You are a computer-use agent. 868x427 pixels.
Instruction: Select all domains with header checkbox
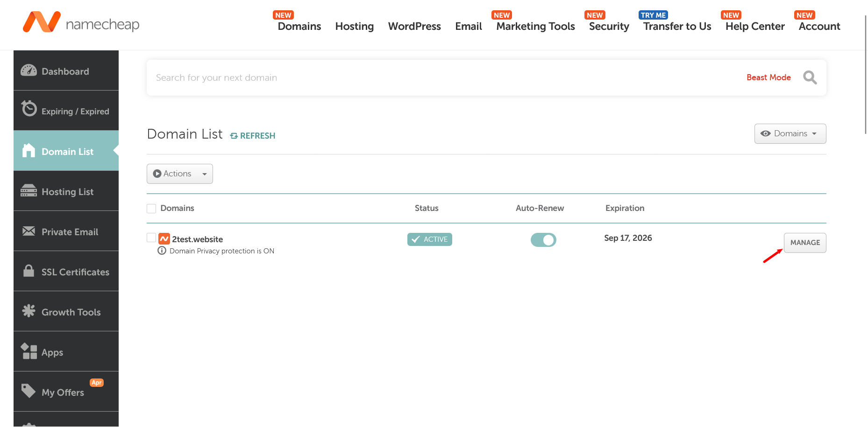coord(151,209)
